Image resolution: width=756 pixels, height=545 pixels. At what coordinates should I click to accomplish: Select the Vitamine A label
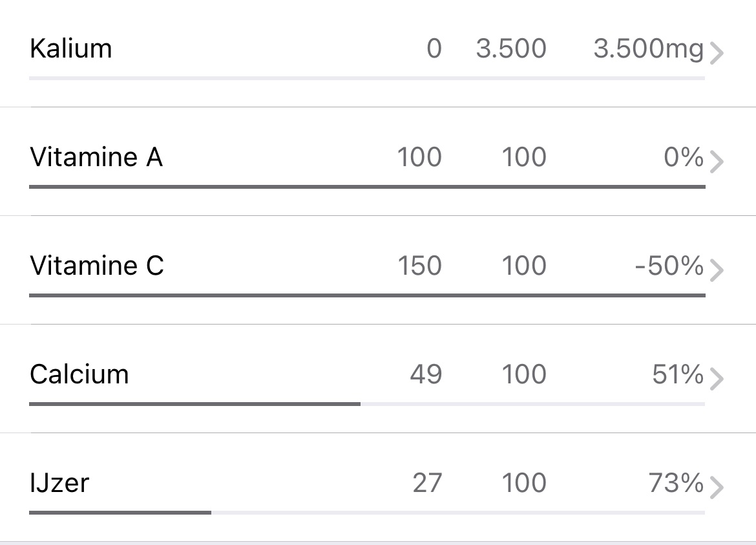coord(96,157)
